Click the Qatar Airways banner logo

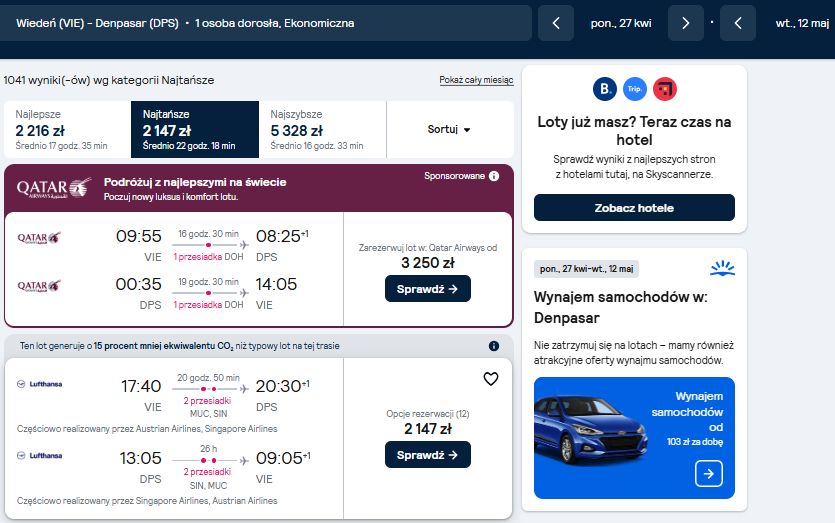tap(54, 188)
